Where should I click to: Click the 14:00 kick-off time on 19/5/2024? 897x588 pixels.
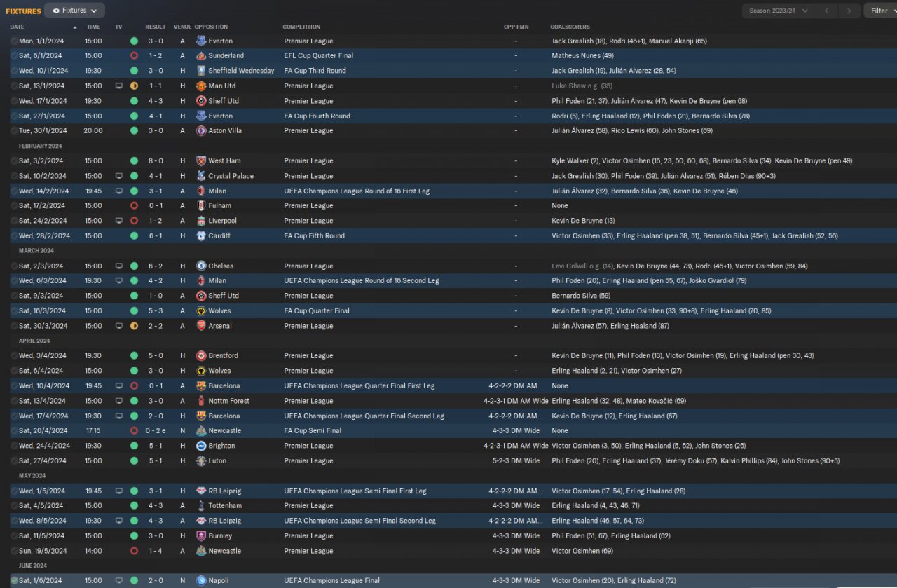tap(93, 551)
